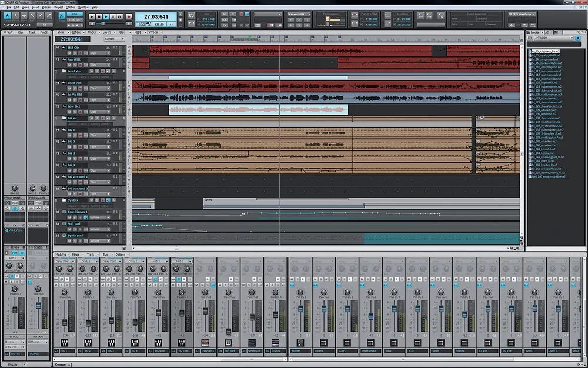Open console Modules menu
The height and width of the screenshot is (368, 588).
(61, 255)
